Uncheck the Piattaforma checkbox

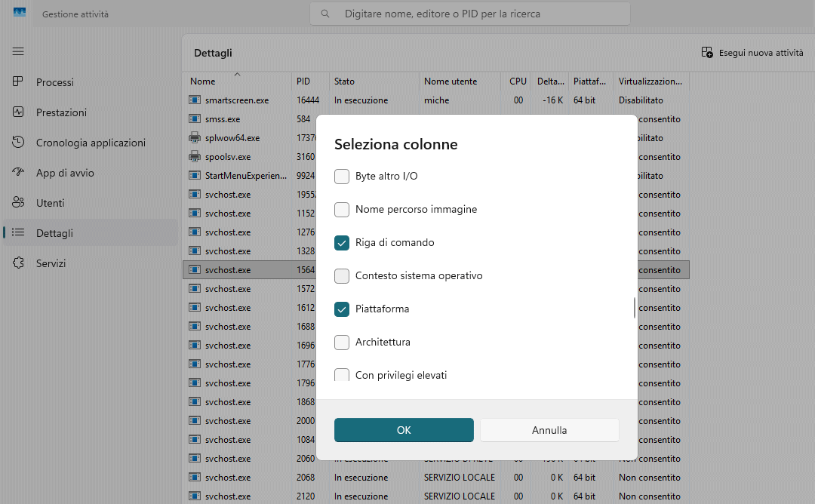342,309
